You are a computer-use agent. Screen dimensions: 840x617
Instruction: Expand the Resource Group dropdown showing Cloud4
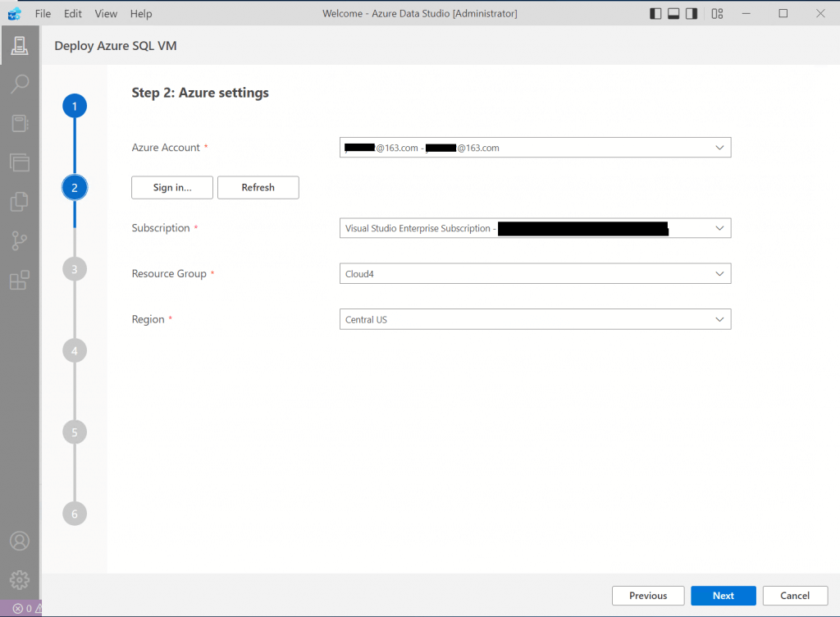click(x=535, y=274)
